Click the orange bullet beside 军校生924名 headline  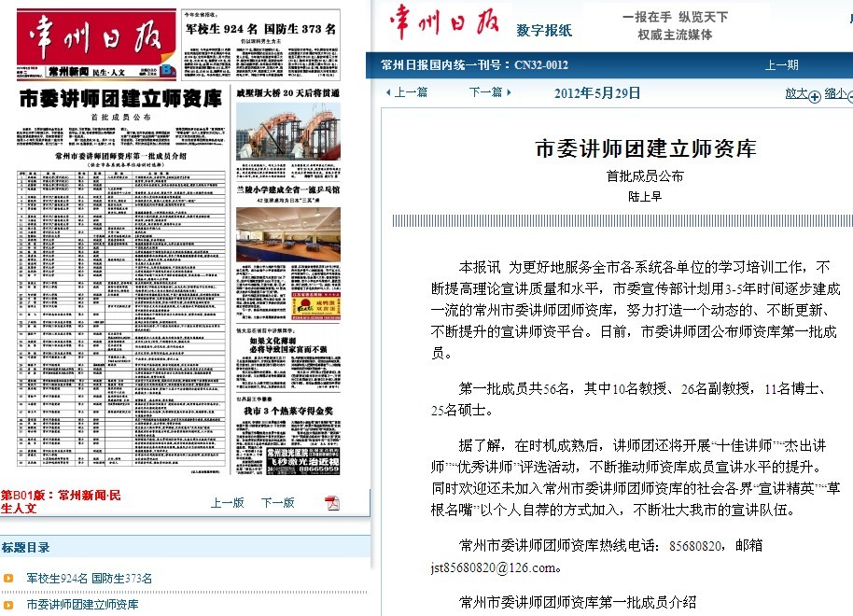pyautogui.click(x=8, y=579)
